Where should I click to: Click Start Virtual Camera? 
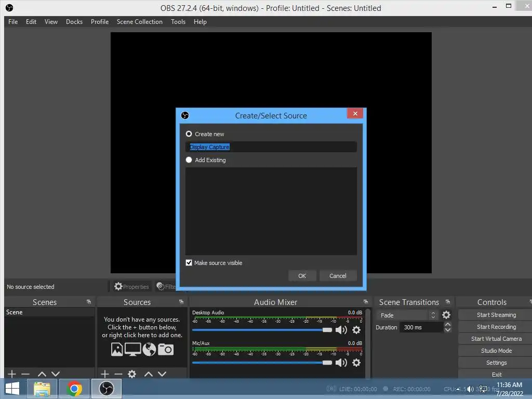pos(496,339)
